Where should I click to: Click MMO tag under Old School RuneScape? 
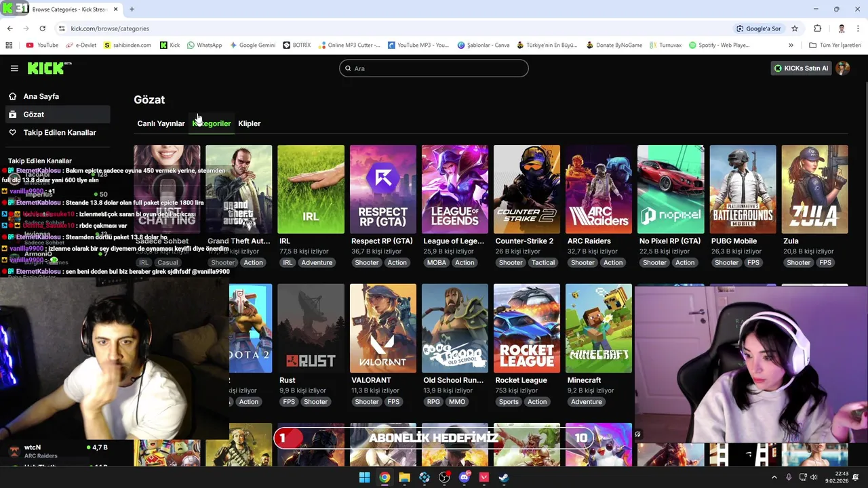[x=457, y=402]
